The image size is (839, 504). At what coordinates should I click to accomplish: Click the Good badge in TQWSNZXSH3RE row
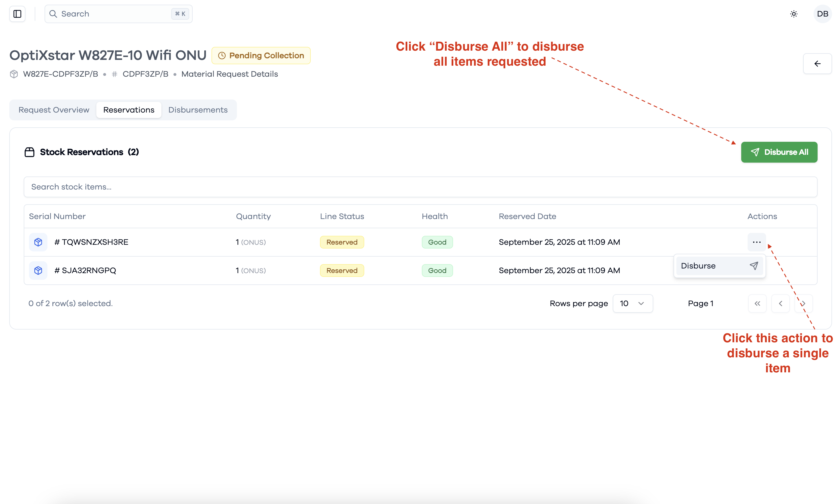click(437, 242)
